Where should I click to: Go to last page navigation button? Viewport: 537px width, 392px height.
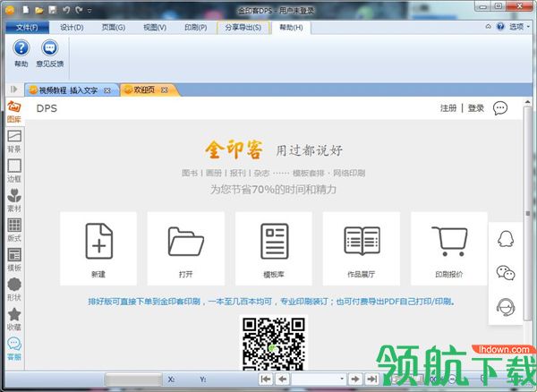tap(372, 379)
